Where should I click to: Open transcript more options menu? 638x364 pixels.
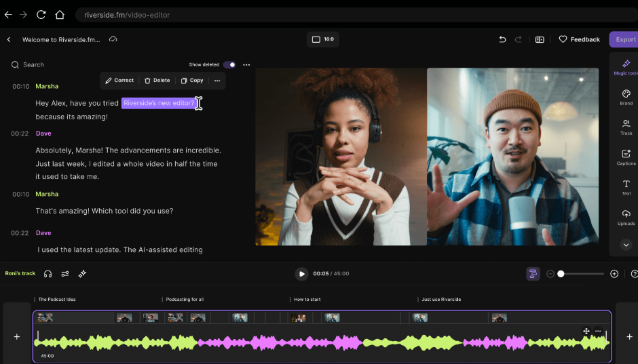(246, 64)
